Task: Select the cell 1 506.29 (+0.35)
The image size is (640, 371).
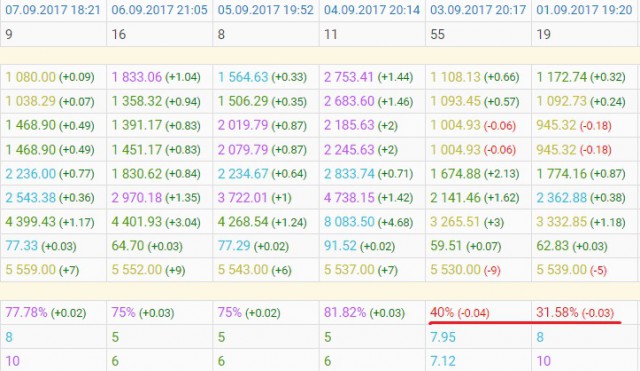Action: (266, 101)
